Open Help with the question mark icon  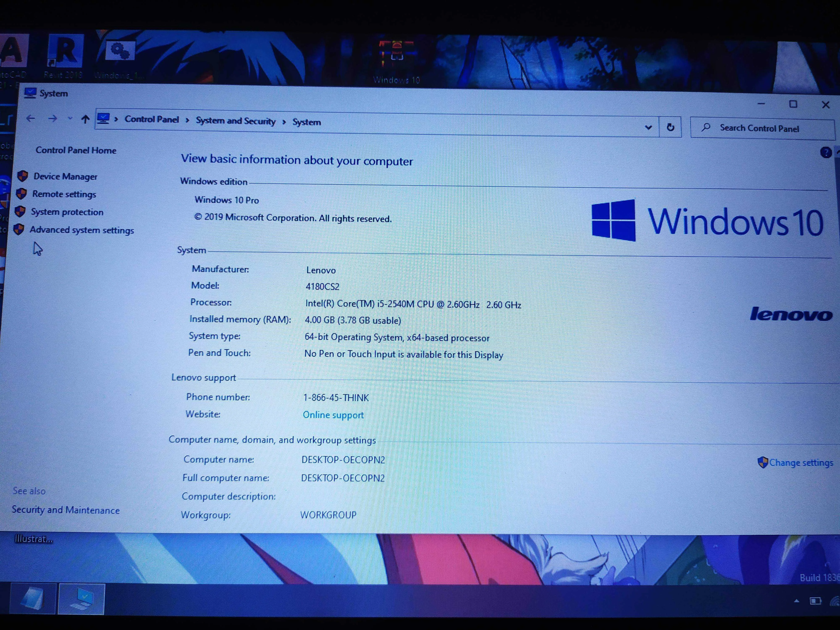(826, 152)
